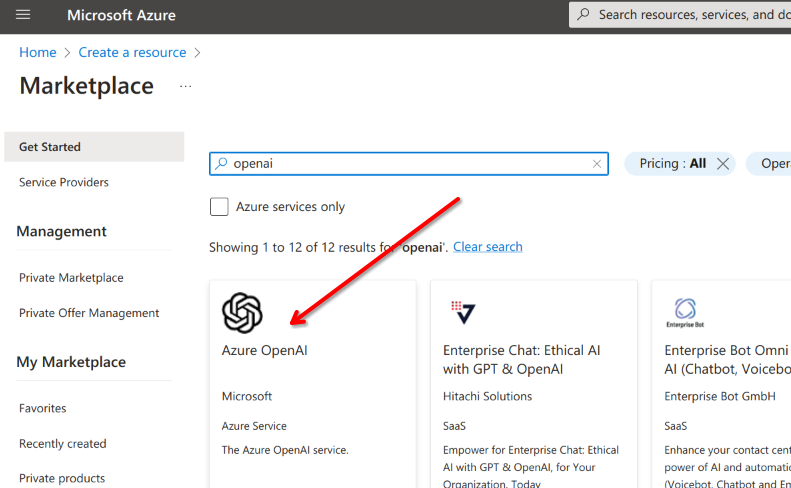Screen dimensions: 791x488
Task: Open the Recently created list
Action: (x=62, y=444)
